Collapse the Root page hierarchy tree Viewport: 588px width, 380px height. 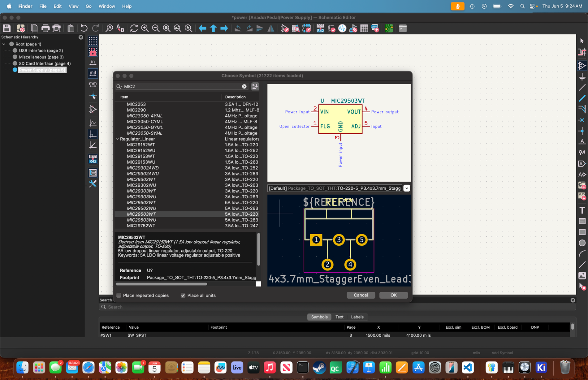pyautogui.click(x=4, y=44)
